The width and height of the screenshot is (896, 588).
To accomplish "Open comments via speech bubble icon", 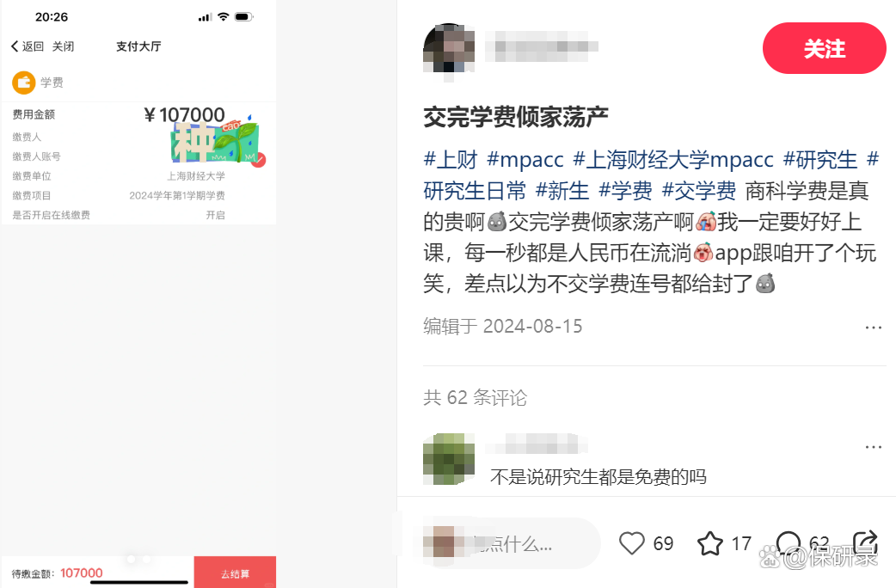I will [789, 542].
